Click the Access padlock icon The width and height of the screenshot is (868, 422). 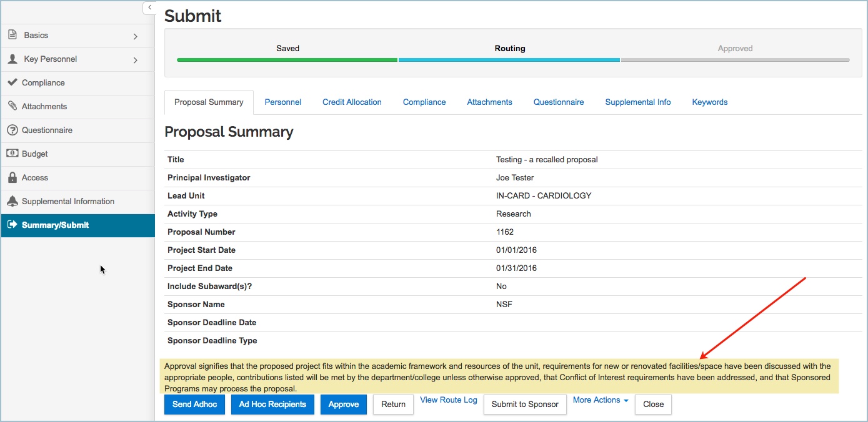tap(12, 177)
